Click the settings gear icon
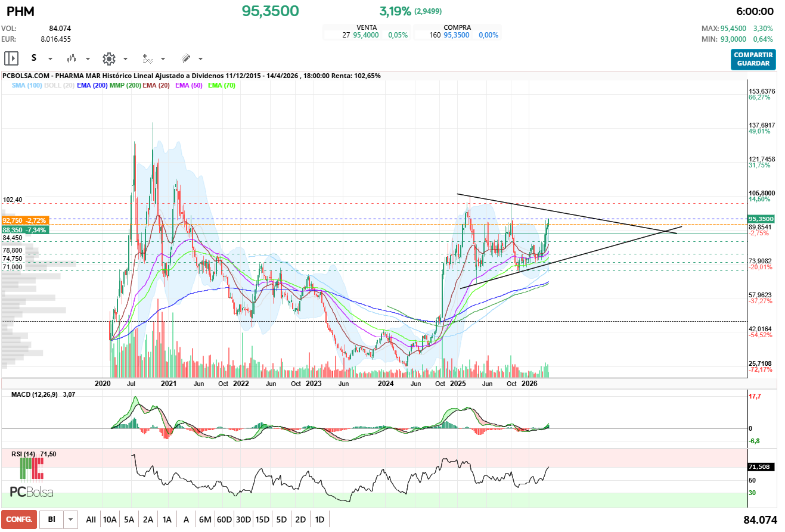Screen dimensions: 785x532 pos(108,58)
